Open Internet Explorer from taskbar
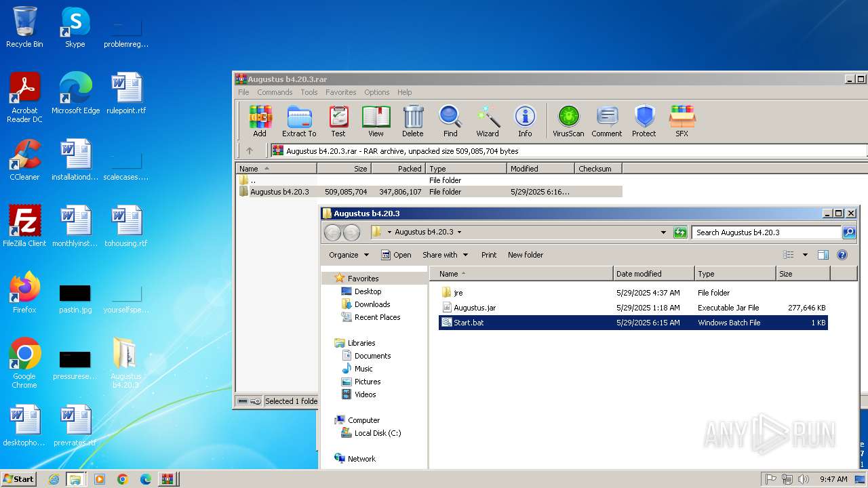868x488 pixels. point(54,479)
